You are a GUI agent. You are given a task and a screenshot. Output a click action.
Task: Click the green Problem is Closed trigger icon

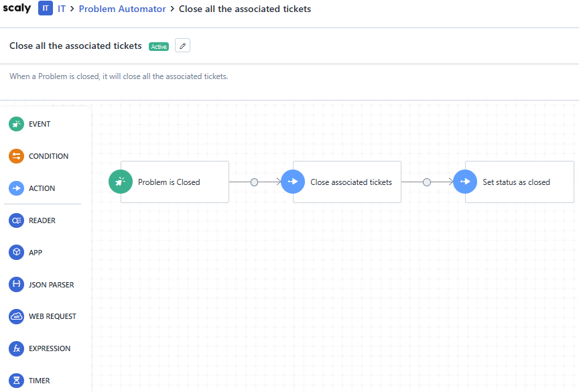(x=121, y=182)
